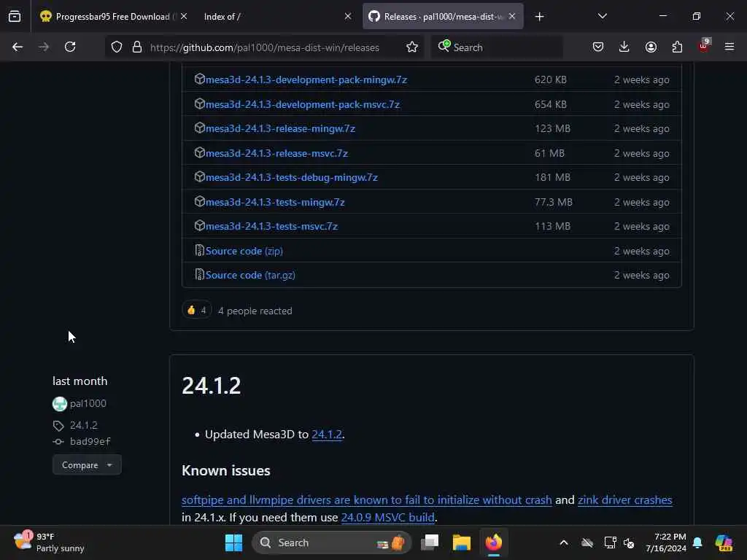Open the Save to Pocket icon
Screen dimensions: 747x560
pos(598,47)
